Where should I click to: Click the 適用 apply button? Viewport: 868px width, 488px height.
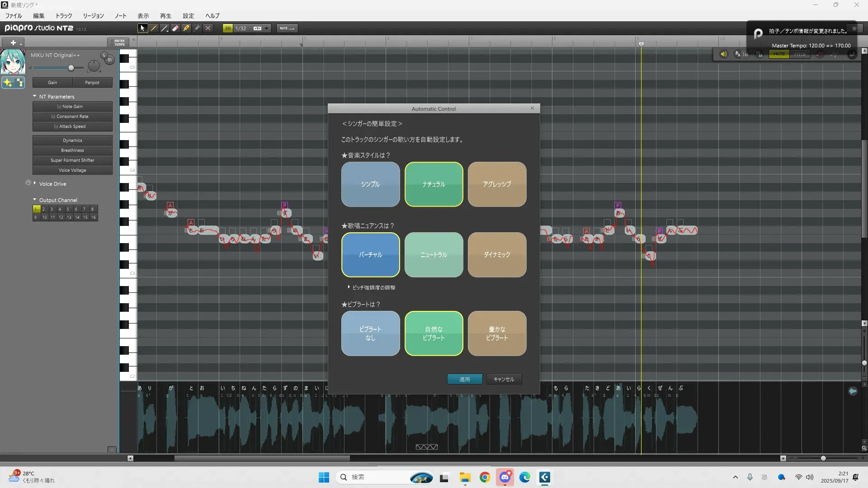(x=464, y=379)
